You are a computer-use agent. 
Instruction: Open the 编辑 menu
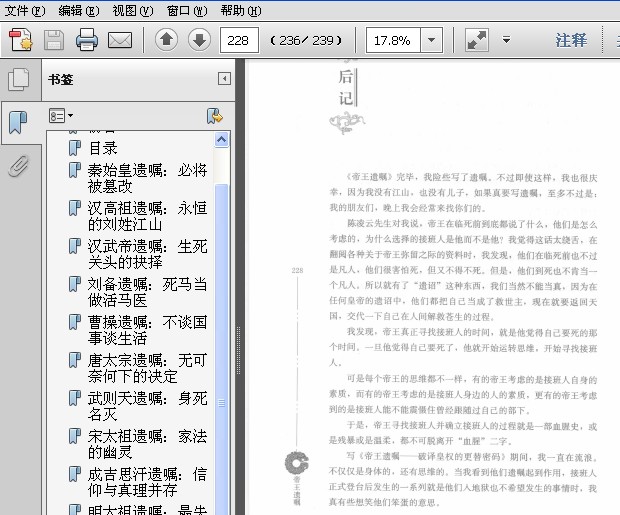(x=79, y=10)
